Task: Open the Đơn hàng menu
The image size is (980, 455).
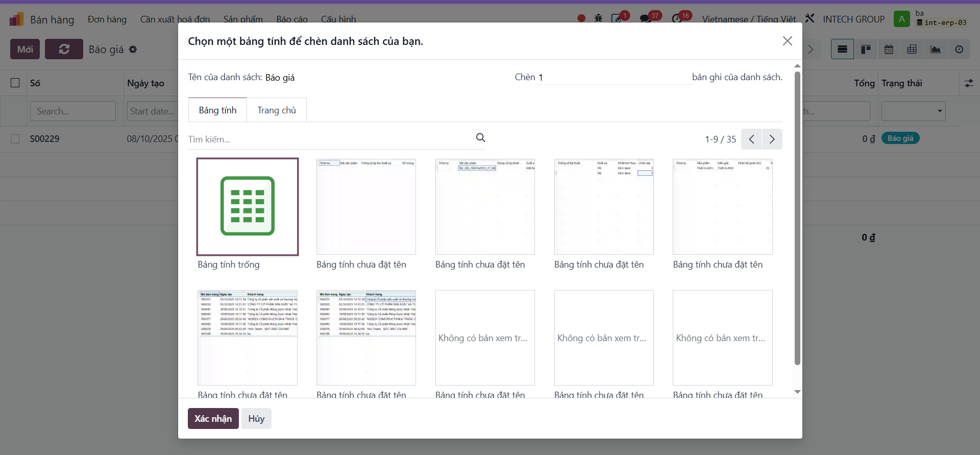Action: point(107,19)
